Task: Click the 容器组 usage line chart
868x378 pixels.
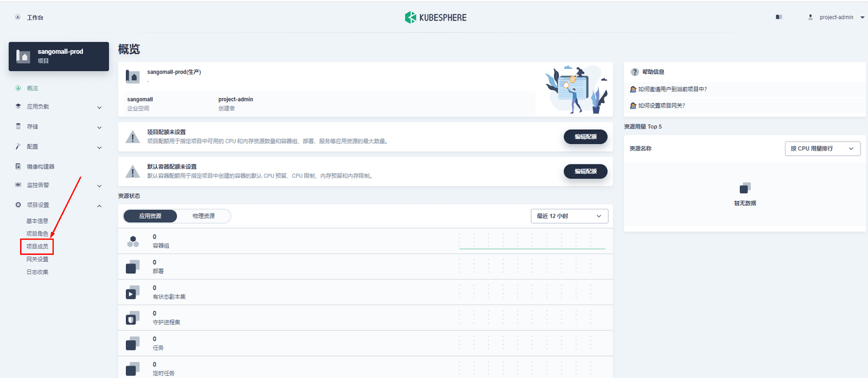Action: [532, 241]
